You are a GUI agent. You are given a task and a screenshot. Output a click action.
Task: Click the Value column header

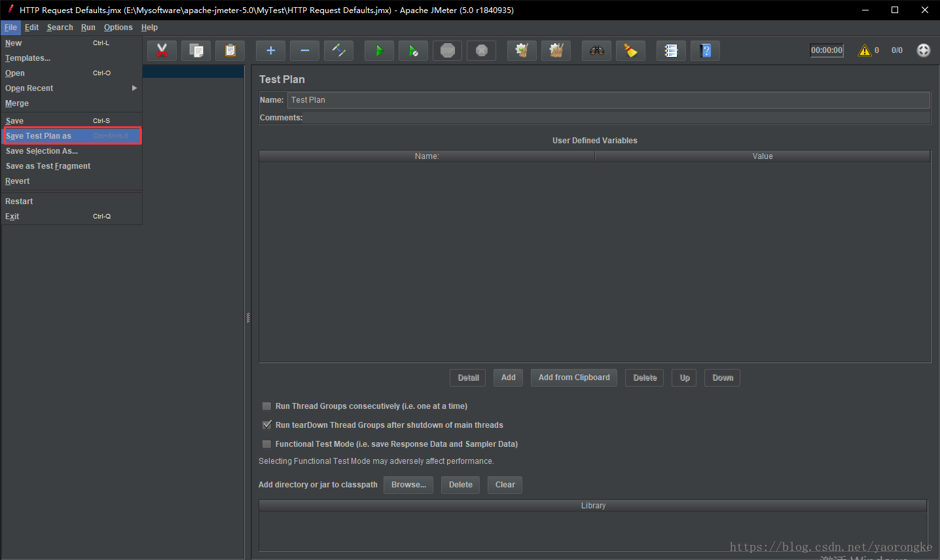pos(763,156)
